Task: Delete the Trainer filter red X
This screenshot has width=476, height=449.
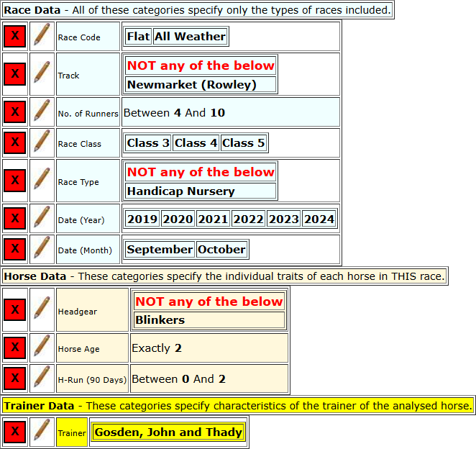Action: (x=15, y=432)
